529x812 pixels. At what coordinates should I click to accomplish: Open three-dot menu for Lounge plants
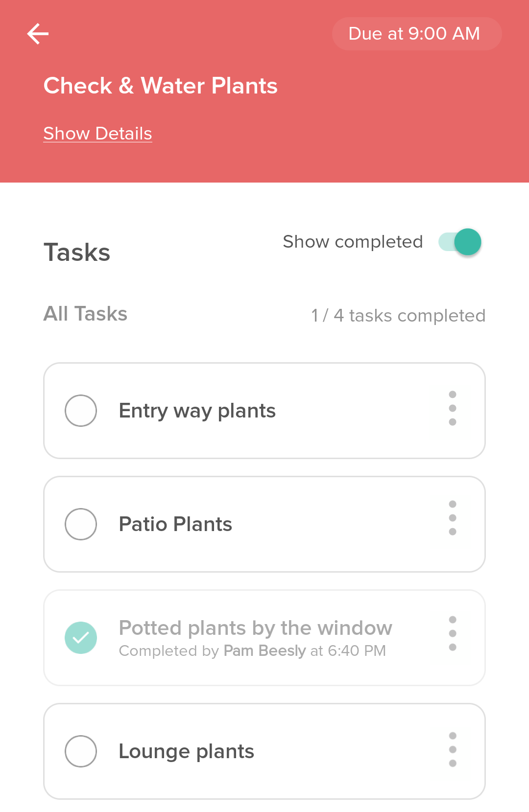453,749
